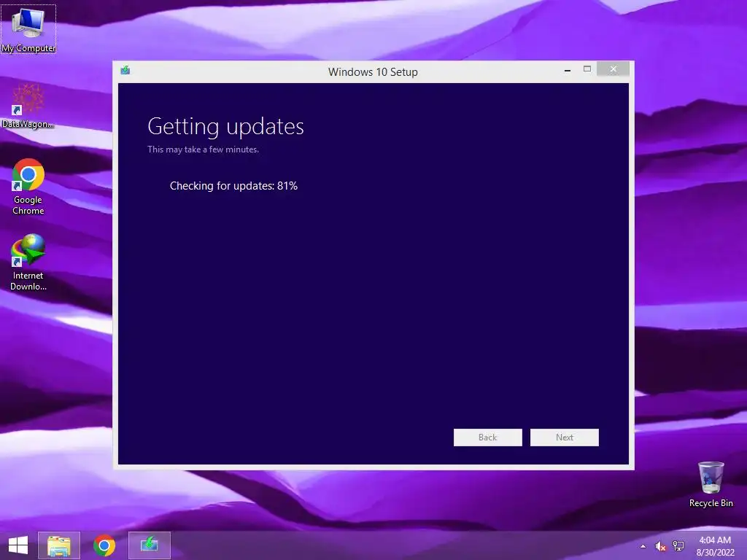Launch Chrome from the taskbar
This screenshot has width=747, height=560.
(x=104, y=545)
